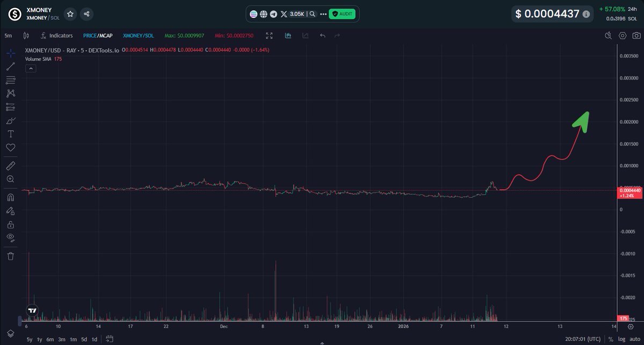
Task: Open time axis settings gear
Action: pos(630,327)
